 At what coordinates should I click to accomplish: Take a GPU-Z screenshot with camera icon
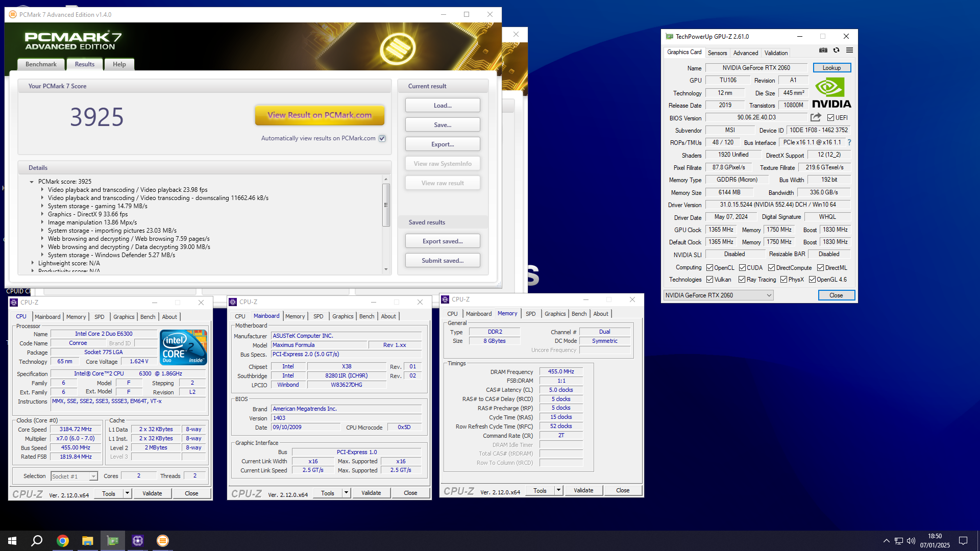click(x=823, y=50)
